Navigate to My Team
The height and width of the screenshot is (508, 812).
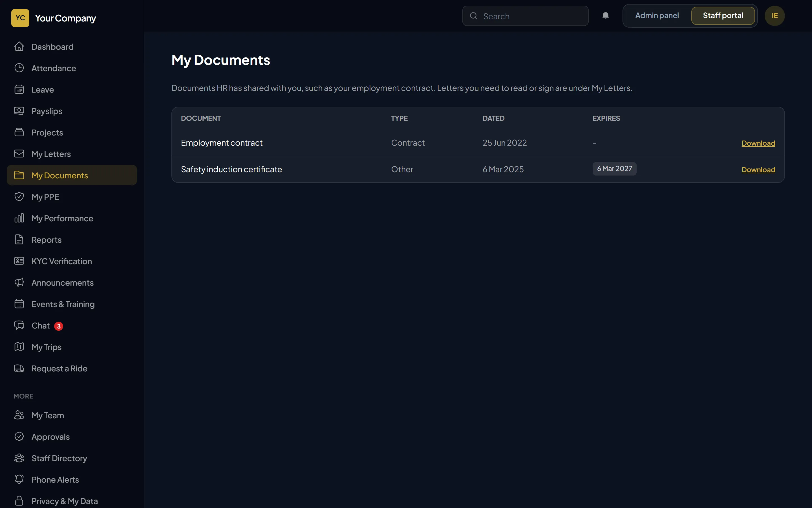click(72, 415)
